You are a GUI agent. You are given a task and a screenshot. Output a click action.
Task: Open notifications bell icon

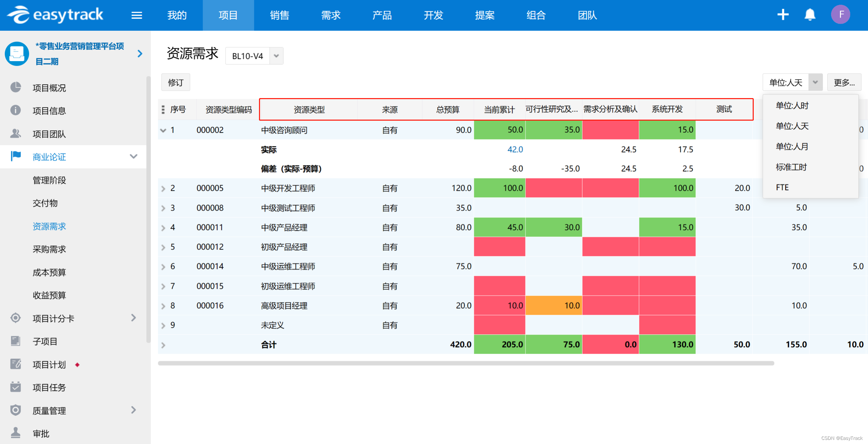click(x=809, y=15)
